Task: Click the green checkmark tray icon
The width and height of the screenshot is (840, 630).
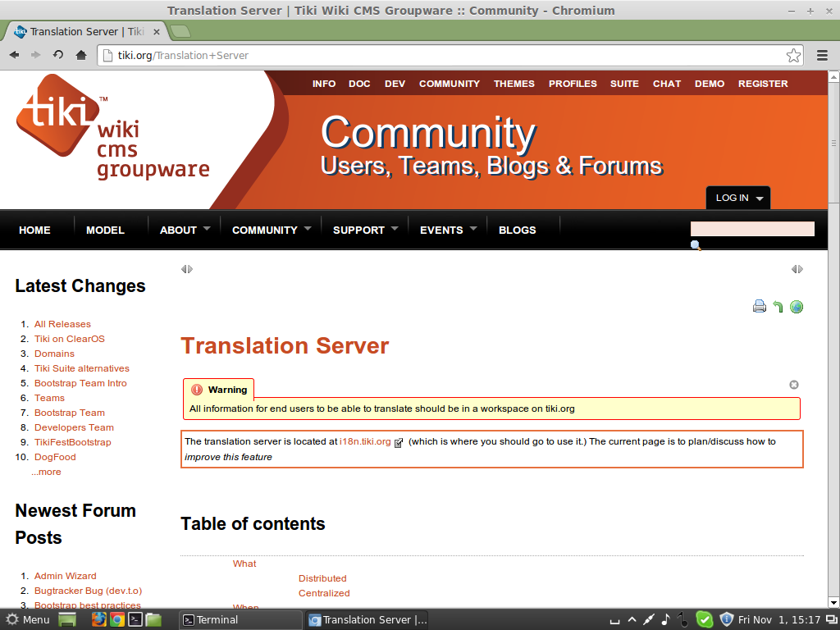Action: (705, 620)
